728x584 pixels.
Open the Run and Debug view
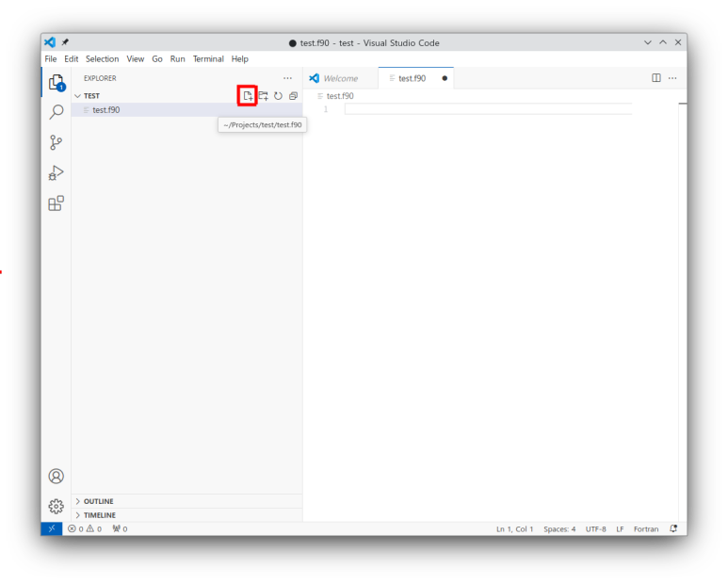57,172
